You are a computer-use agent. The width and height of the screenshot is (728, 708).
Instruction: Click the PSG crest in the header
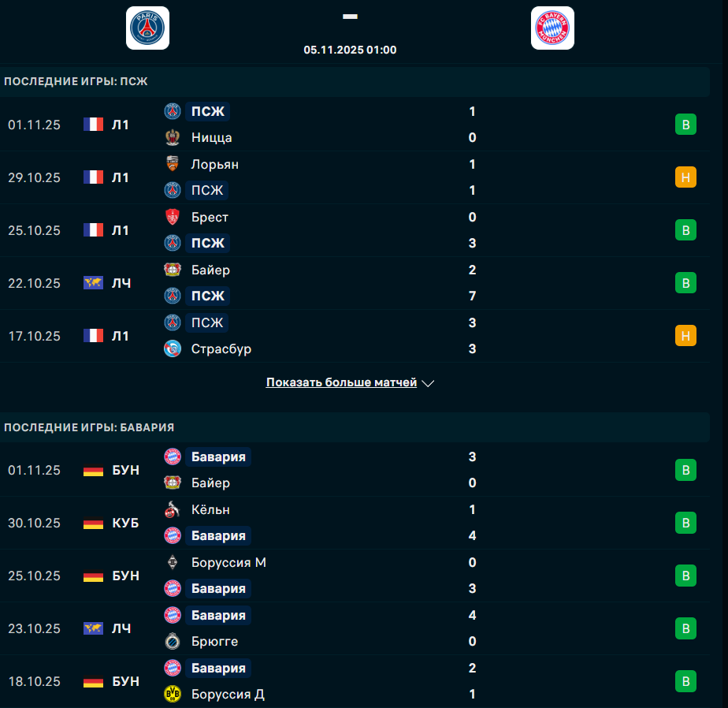click(147, 28)
